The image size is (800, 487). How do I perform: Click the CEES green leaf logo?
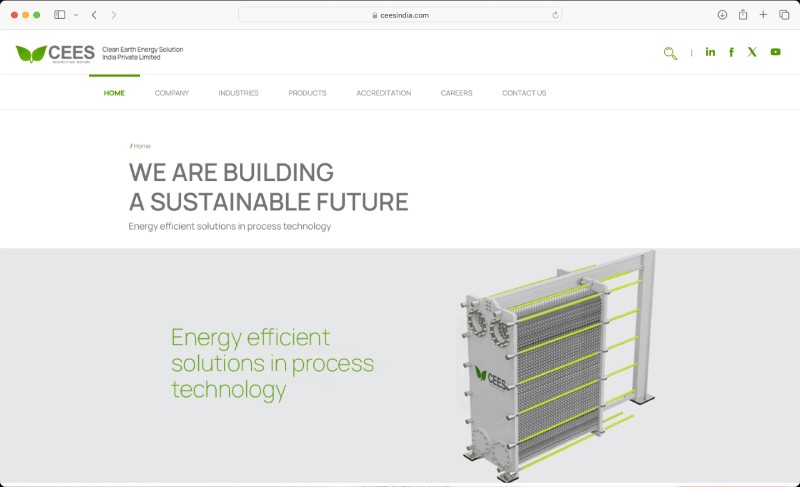tap(55, 54)
